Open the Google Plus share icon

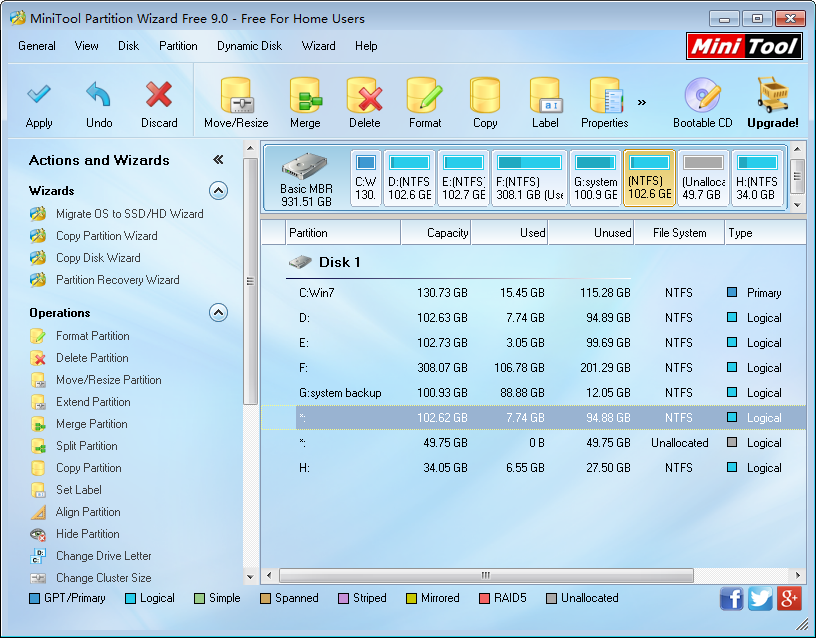click(789, 598)
